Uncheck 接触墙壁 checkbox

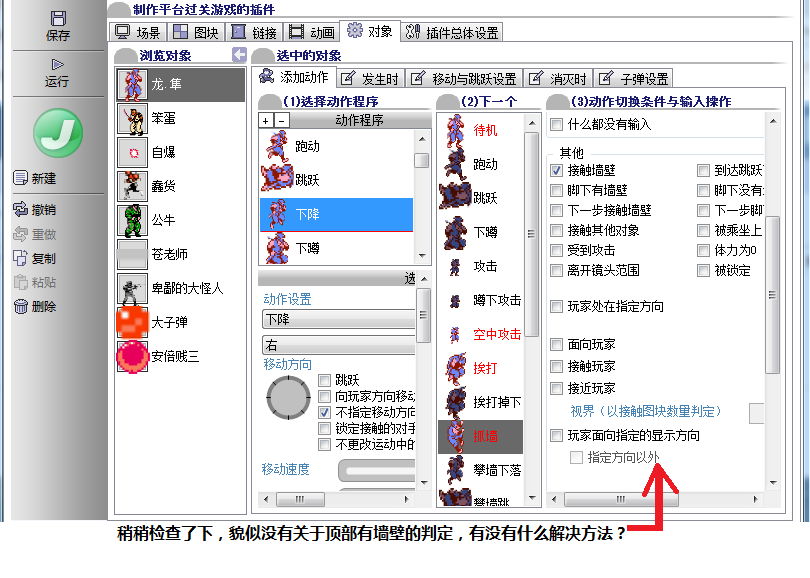tap(556, 170)
